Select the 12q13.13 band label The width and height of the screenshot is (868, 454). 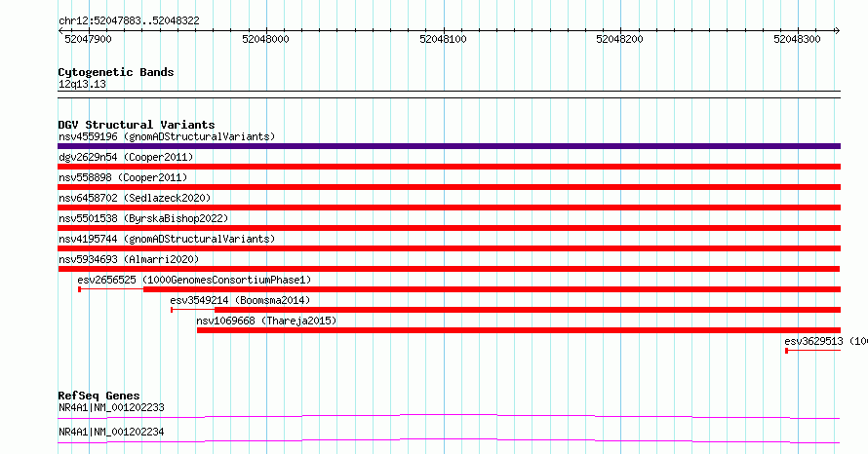coord(82,84)
